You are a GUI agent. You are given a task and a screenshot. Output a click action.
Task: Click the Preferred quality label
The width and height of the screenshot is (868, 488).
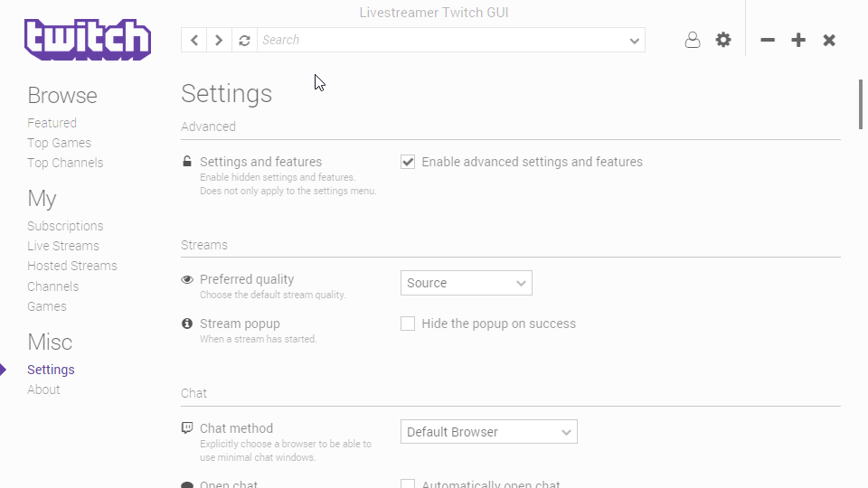pyautogui.click(x=247, y=279)
